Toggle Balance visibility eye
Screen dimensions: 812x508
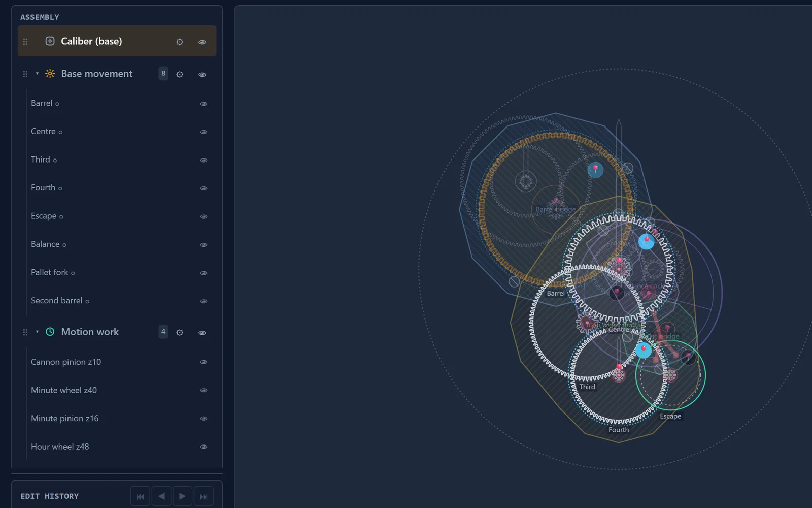(204, 245)
